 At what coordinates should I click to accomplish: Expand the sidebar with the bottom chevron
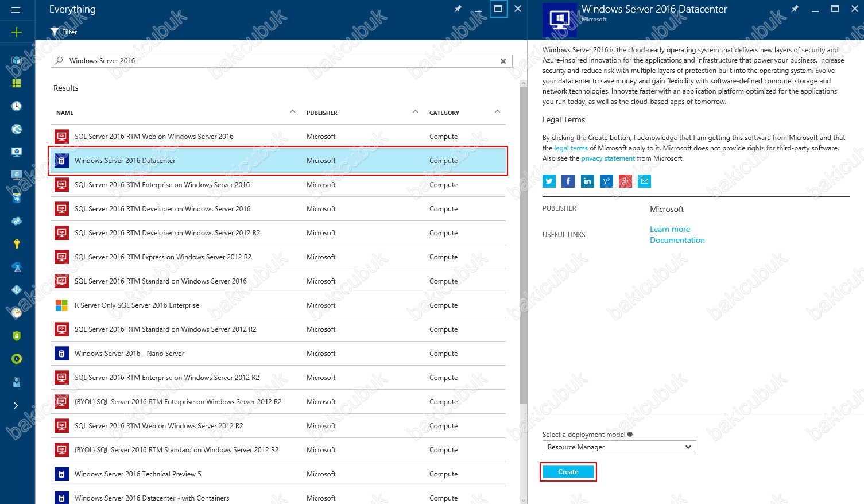tap(16, 405)
